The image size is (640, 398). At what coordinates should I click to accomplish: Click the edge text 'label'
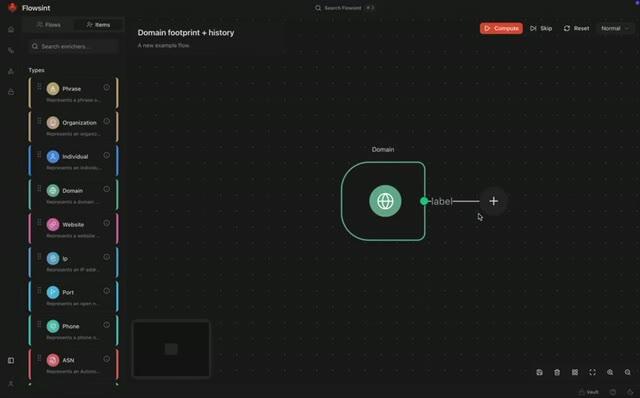pos(442,201)
